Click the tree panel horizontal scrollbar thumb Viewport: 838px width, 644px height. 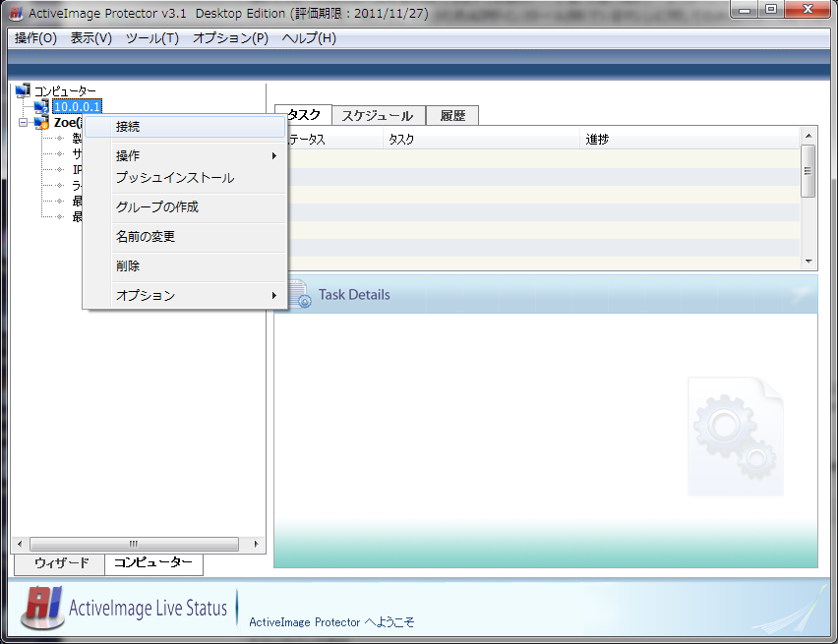point(134,544)
